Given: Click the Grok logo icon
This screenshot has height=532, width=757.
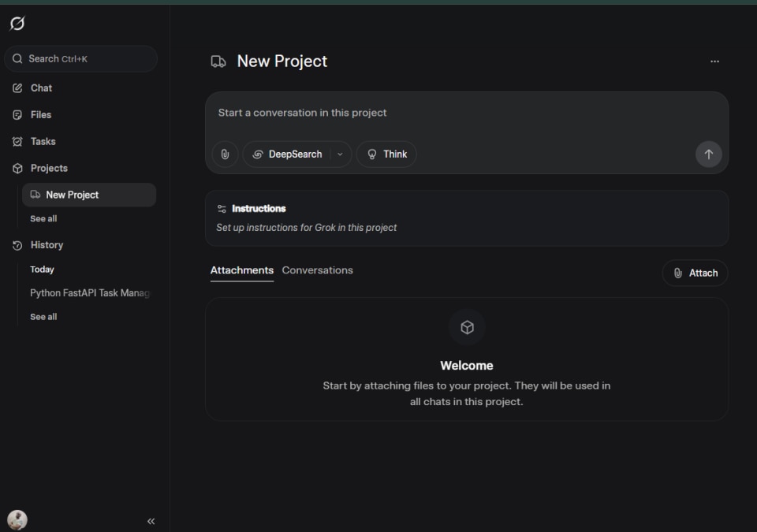Looking at the screenshot, I should point(17,24).
